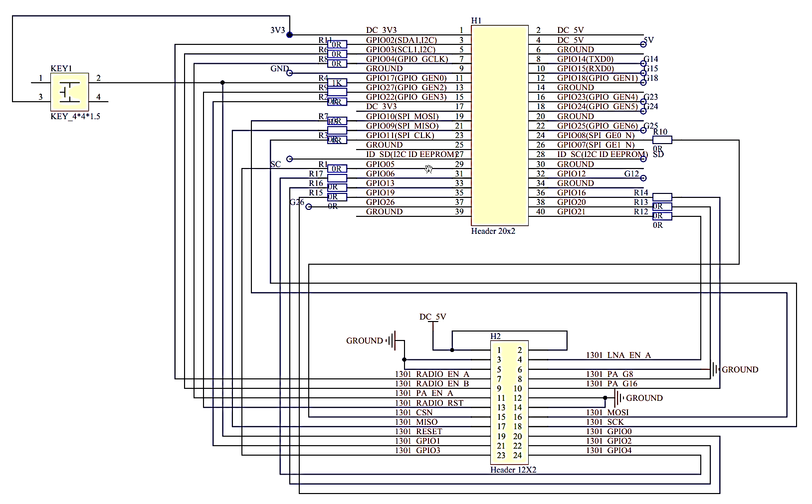Click the 1K resistor R4 symbol
Viewport: 812px width, 504px height.
coord(337,83)
